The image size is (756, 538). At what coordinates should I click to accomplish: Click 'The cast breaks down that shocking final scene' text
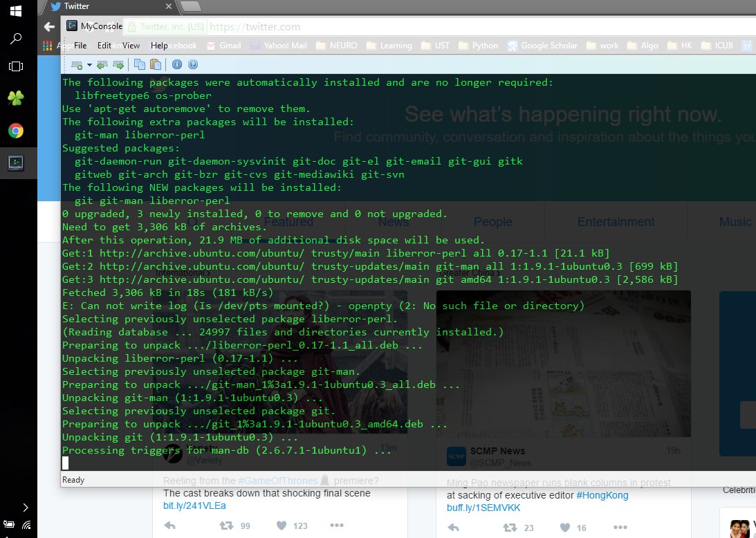point(266,493)
